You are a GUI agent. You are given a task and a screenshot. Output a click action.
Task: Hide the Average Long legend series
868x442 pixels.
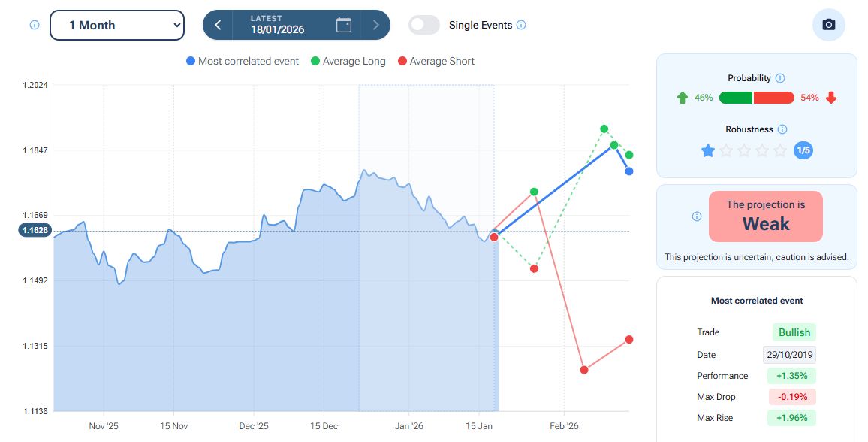[348, 61]
